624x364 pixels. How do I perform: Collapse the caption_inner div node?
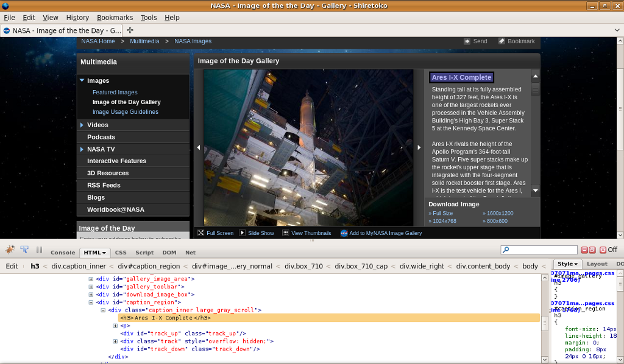coord(103,310)
